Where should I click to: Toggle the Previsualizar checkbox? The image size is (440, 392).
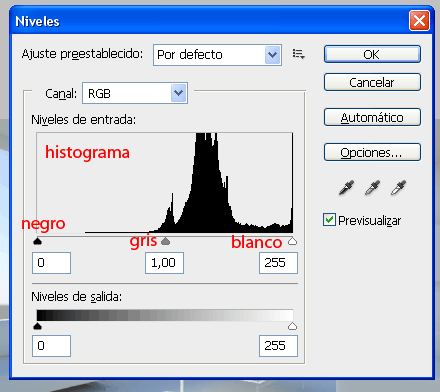329,220
